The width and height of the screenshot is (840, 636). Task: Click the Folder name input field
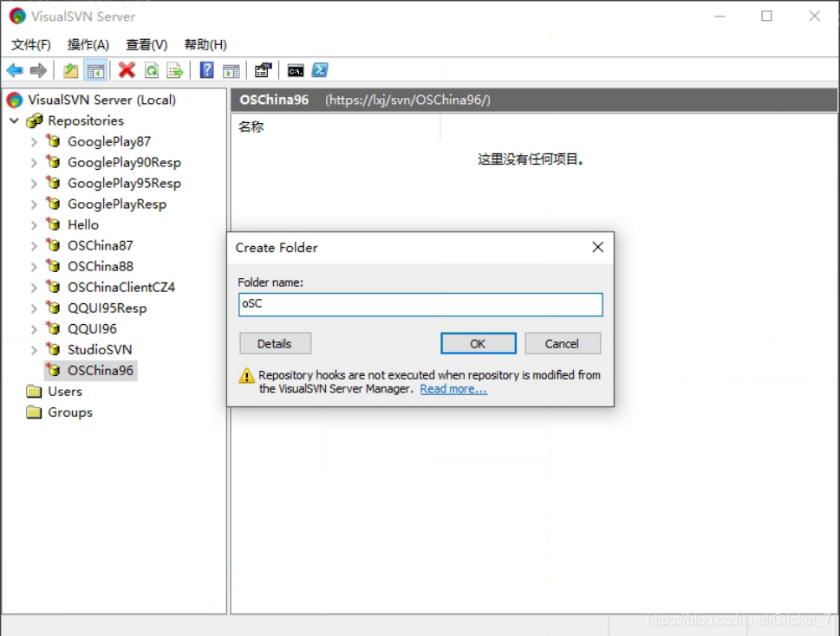click(x=420, y=304)
